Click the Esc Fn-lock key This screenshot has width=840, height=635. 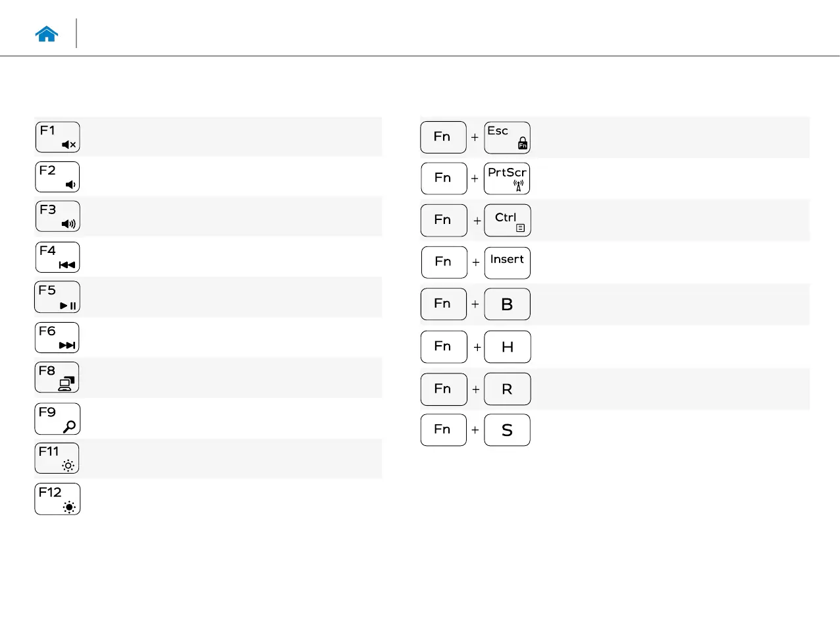point(508,138)
